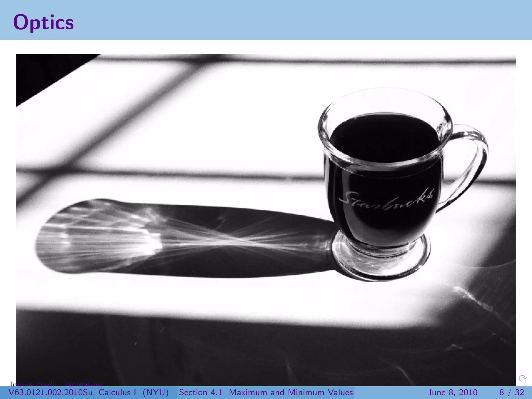Click the 'June 8, 2010' date
Image resolution: width=532 pixels, height=399 pixels.
tap(452, 392)
